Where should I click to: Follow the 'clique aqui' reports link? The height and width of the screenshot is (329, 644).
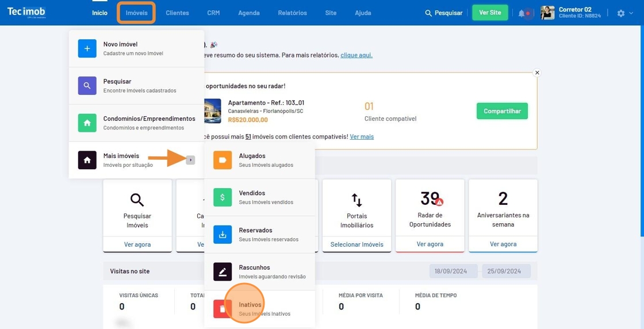[x=356, y=55]
